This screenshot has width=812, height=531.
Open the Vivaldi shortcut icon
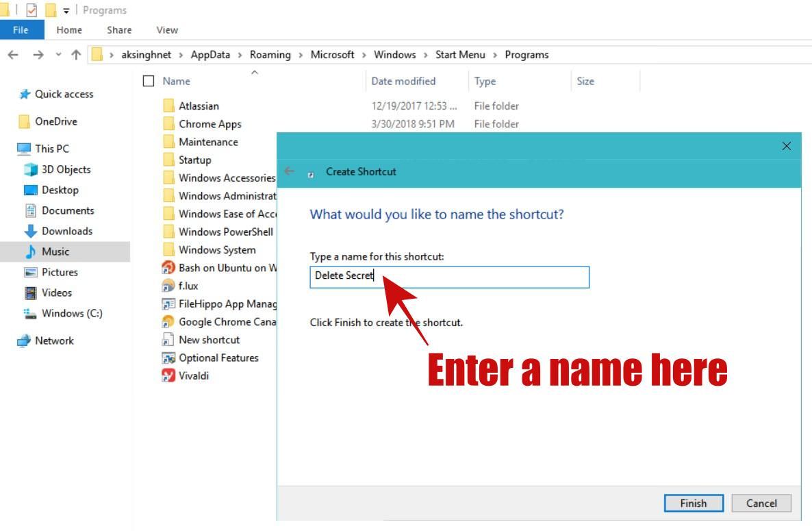(x=168, y=375)
